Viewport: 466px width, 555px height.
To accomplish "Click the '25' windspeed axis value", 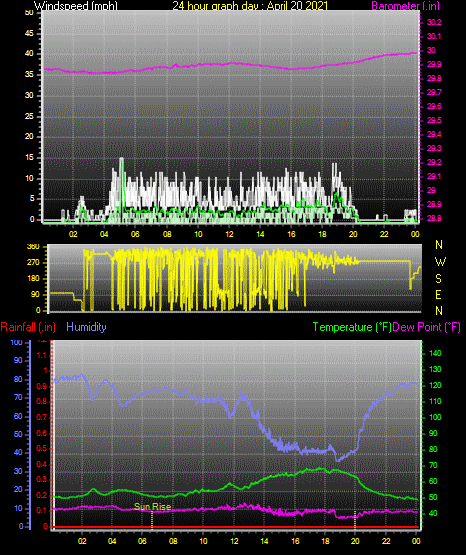I will (29, 116).
